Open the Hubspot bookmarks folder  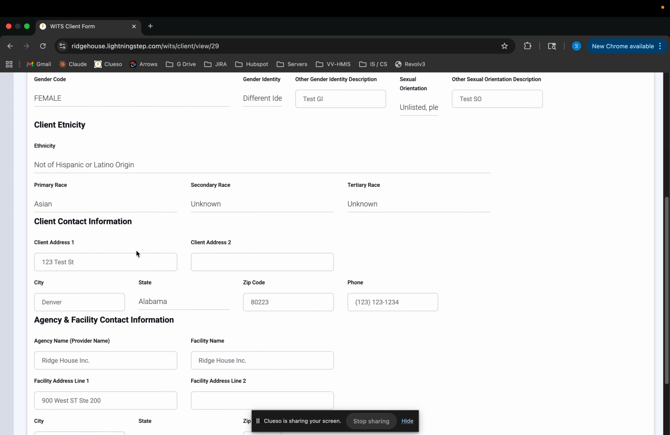pos(252,64)
